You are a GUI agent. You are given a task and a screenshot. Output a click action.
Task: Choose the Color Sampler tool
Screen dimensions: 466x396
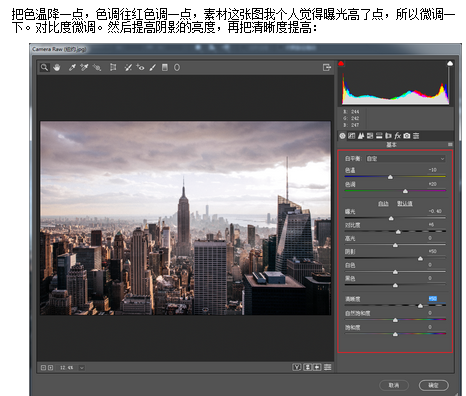[x=84, y=67]
